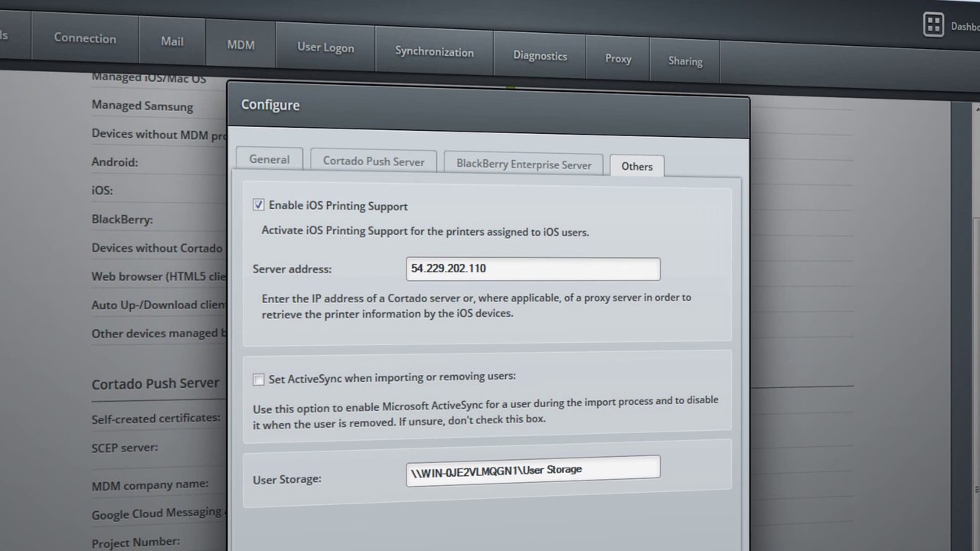Open the Sharing navigation tab
The image size is (980, 551).
pyautogui.click(x=685, y=61)
